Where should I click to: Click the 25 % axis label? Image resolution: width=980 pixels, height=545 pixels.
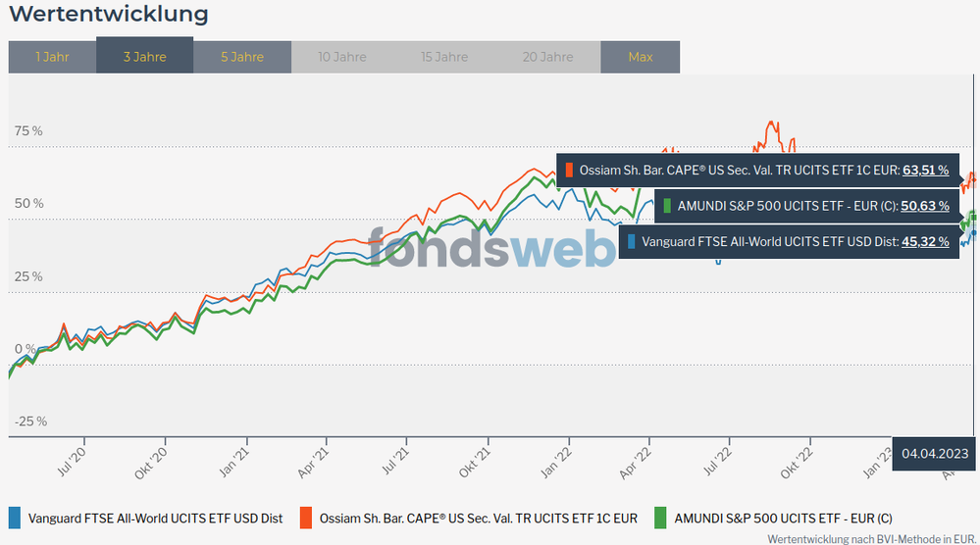28,276
